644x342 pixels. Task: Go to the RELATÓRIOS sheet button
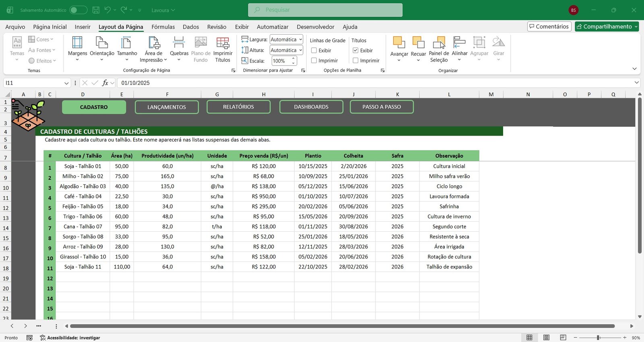(238, 107)
